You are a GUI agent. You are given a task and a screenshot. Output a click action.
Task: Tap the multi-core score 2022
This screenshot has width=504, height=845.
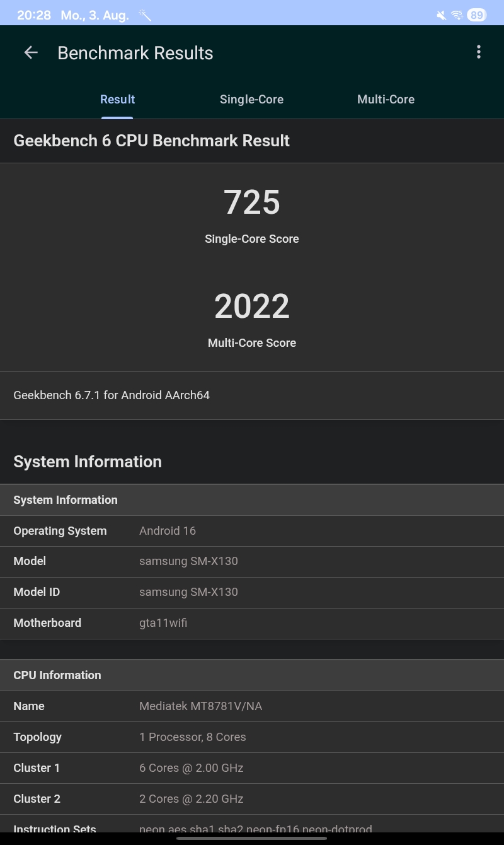[252, 306]
